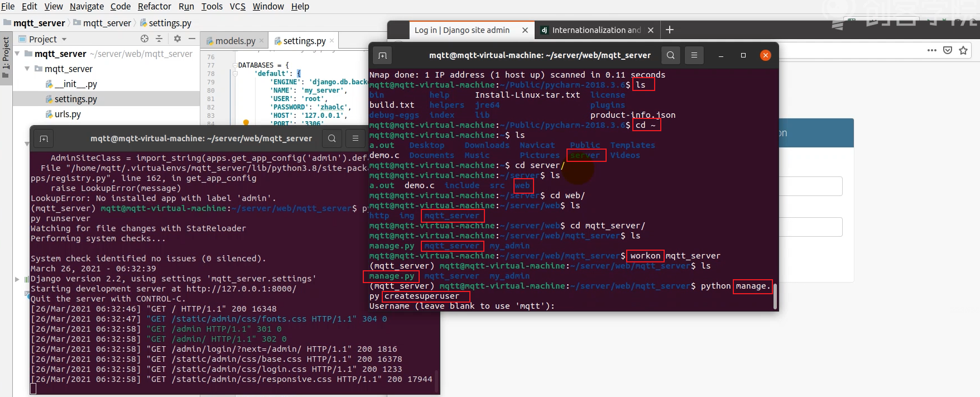Click 'my_server' database name in editor
The height and width of the screenshot is (397, 980).
tap(324, 90)
